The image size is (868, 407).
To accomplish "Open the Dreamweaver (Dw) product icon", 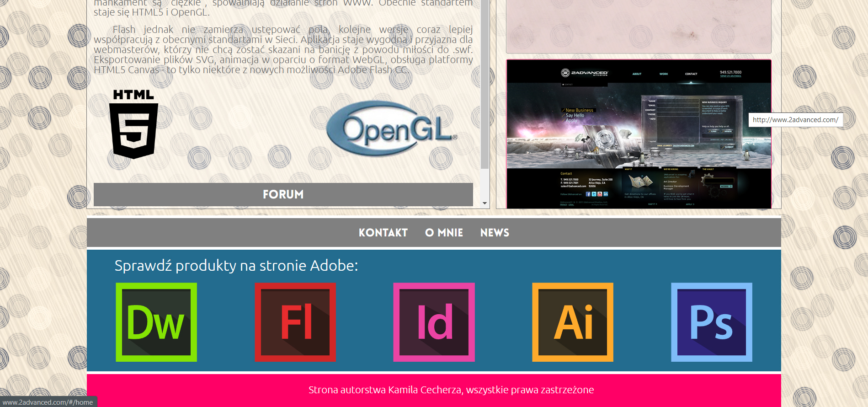I will pos(156,322).
